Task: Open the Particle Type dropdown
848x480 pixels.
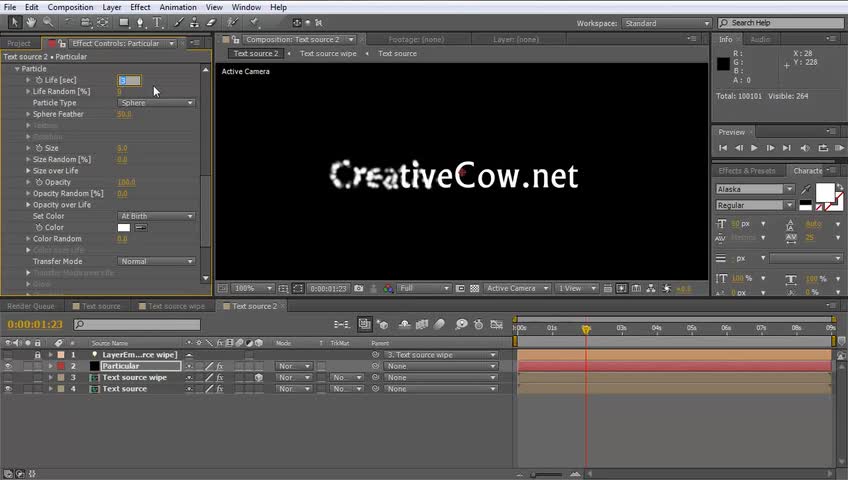Action: 156,103
